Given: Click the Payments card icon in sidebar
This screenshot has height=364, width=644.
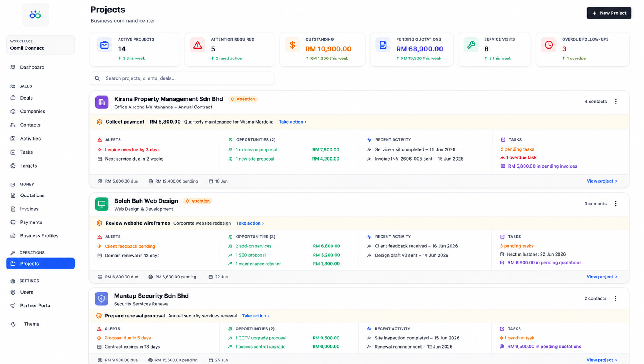Looking at the screenshot, I should (x=13, y=222).
